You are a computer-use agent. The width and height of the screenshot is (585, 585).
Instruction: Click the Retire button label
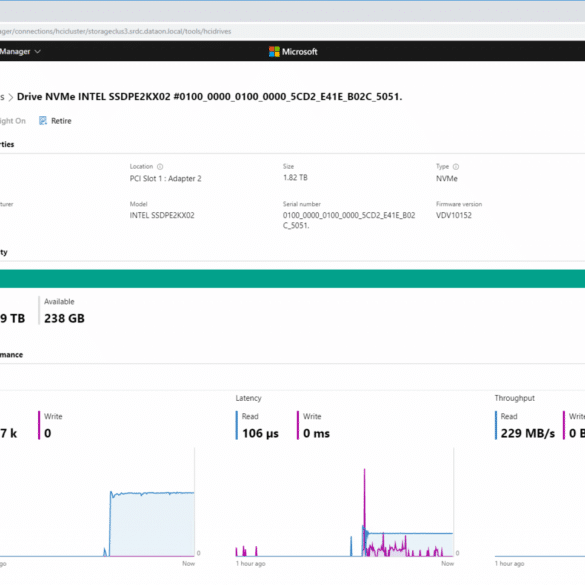tap(61, 121)
